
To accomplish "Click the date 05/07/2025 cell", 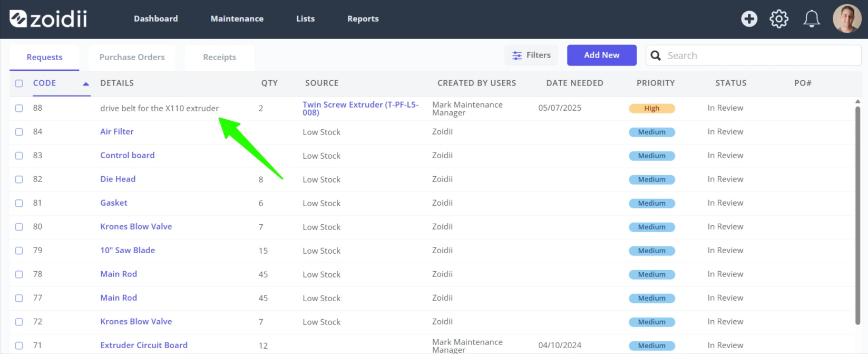I will [560, 108].
